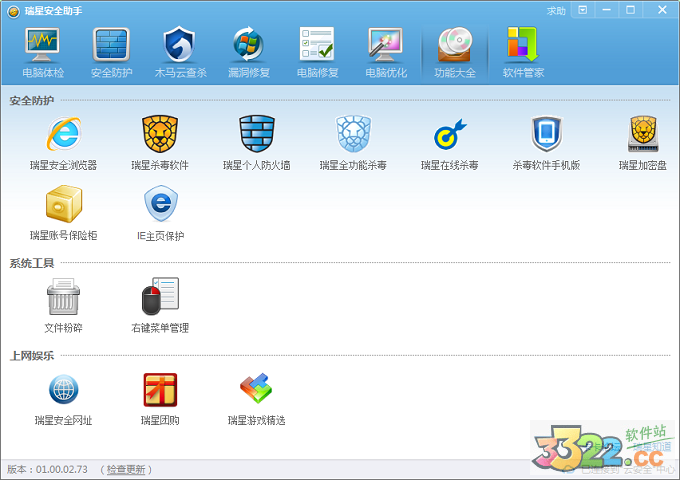This screenshot has width=680, height=480.
Task: Click the 检查更新 link
Action: pos(126,469)
